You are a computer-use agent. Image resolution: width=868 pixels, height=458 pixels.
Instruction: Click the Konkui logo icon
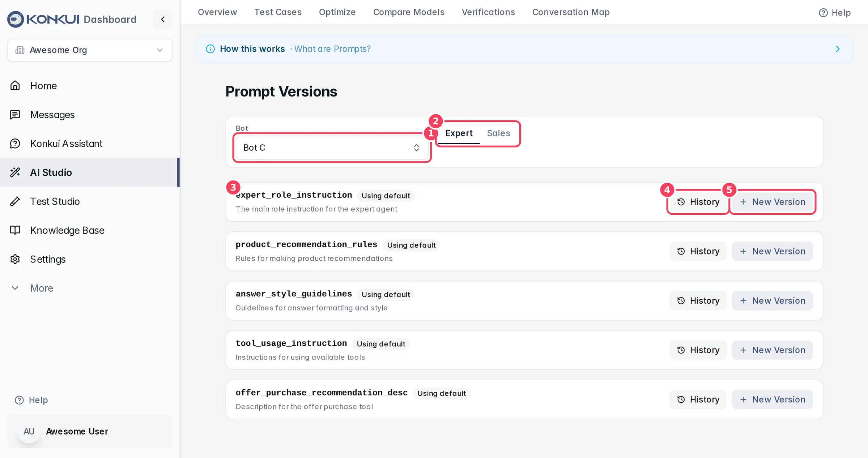[16, 19]
